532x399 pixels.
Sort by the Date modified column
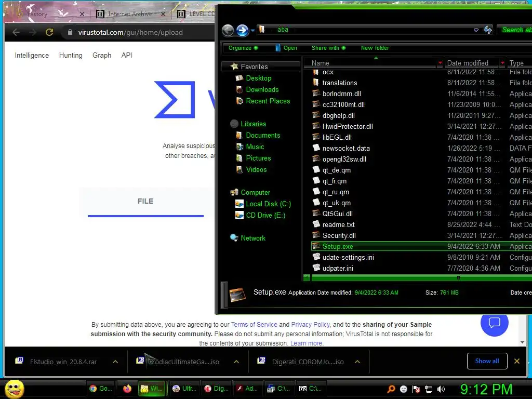(x=468, y=63)
